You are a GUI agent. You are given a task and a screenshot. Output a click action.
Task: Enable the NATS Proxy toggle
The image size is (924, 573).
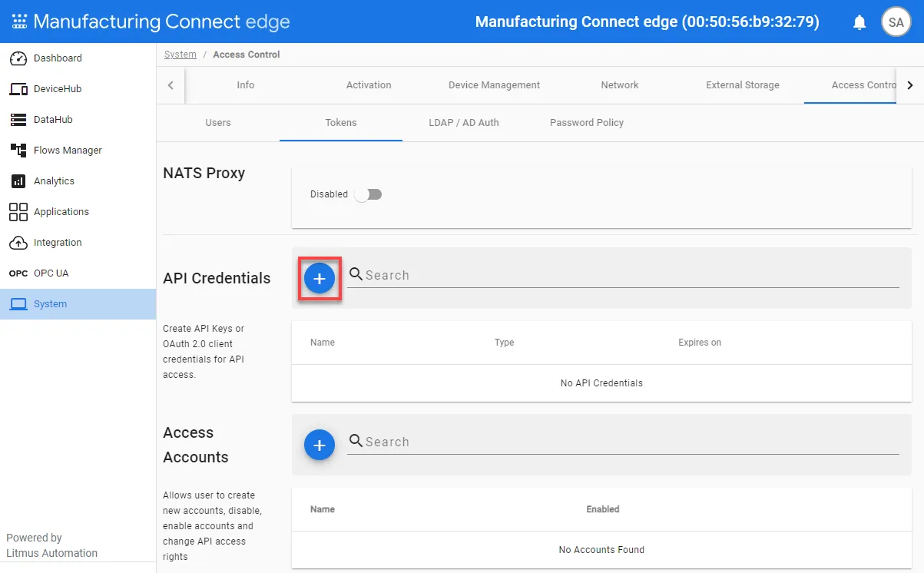(369, 194)
